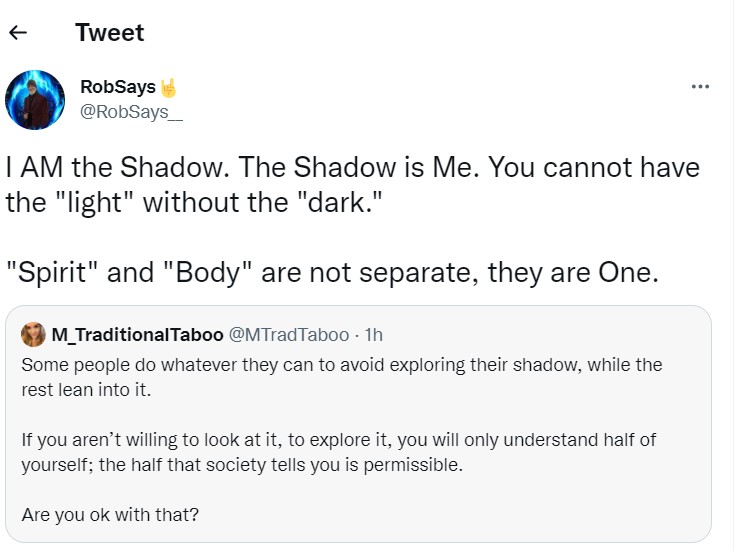Screen dimensions: 735x551
Task: Open quoted tweet at "Some people do whatever"
Action: [x=340, y=364]
